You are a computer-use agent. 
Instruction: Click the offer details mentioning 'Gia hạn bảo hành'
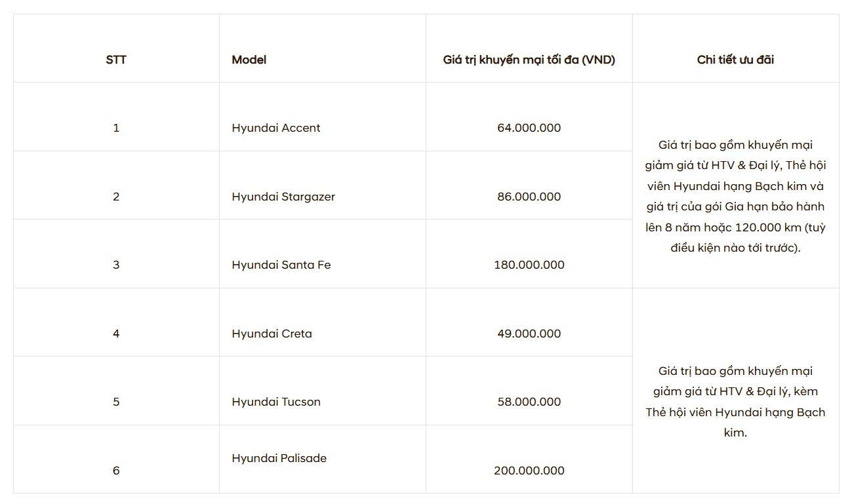coord(735,196)
